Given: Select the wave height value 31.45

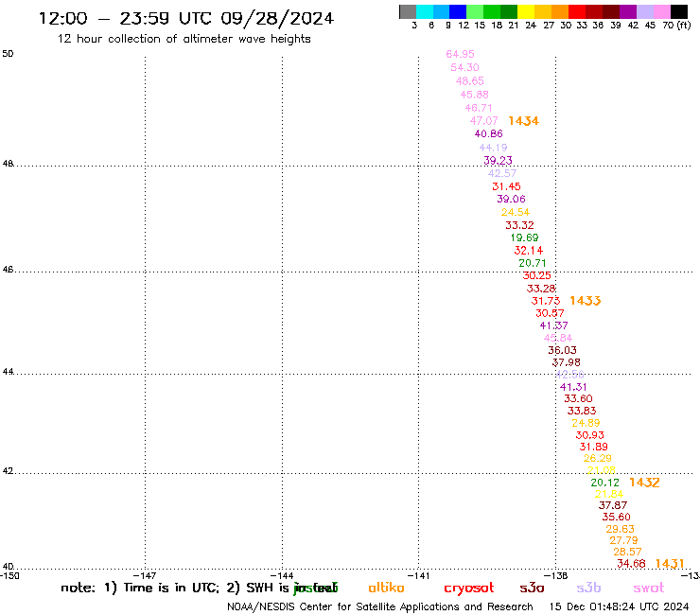Looking at the screenshot, I should (506, 186).
